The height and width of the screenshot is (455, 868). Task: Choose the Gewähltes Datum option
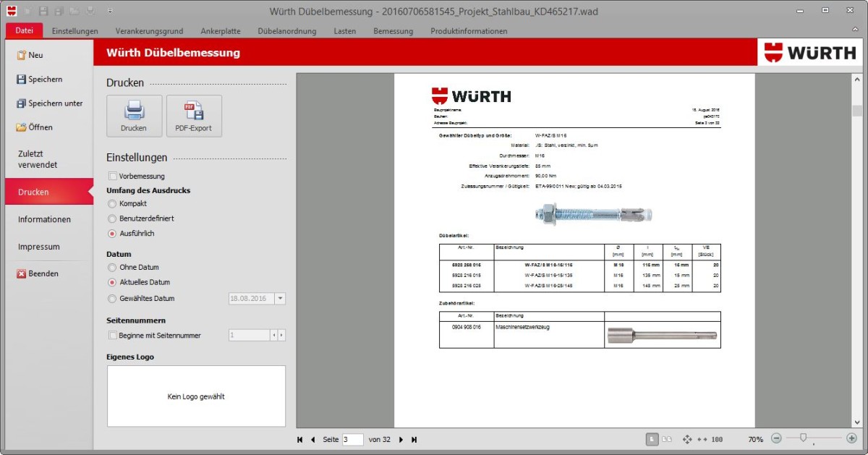click(112, 298)
